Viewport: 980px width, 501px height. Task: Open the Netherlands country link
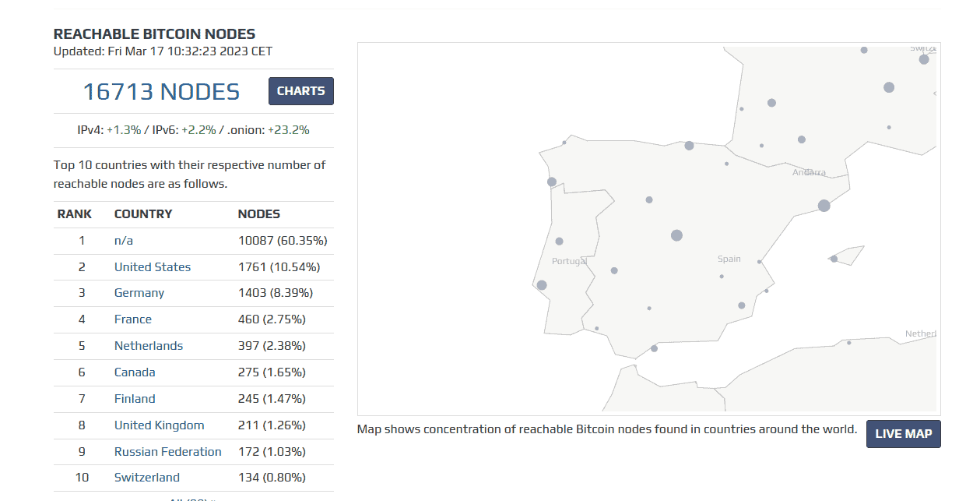[x=149, y=346]
